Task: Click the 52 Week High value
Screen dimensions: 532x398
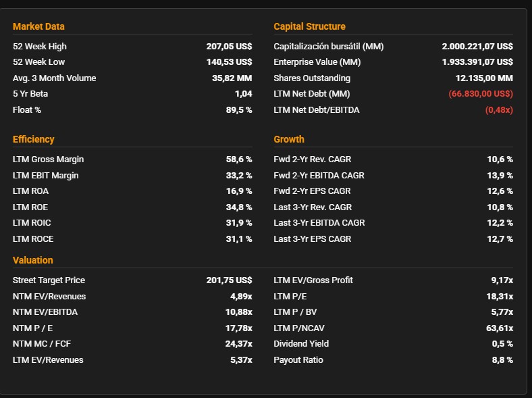Action: (229, 47)
